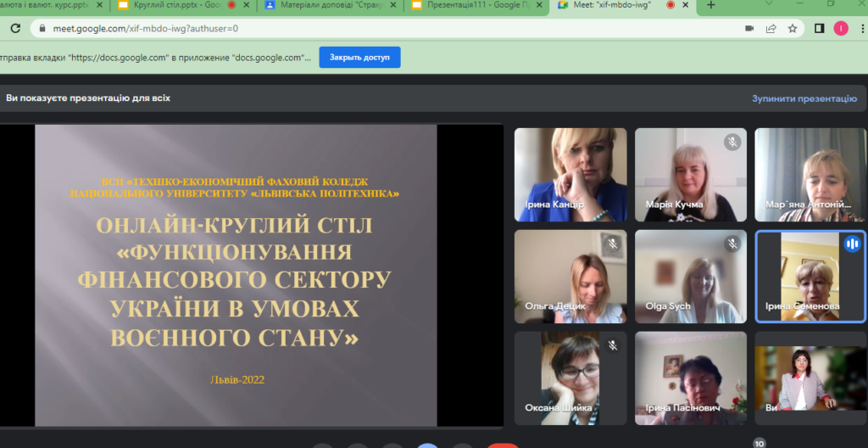Click the muted mic icon on Olga Sych

point(732,244)
